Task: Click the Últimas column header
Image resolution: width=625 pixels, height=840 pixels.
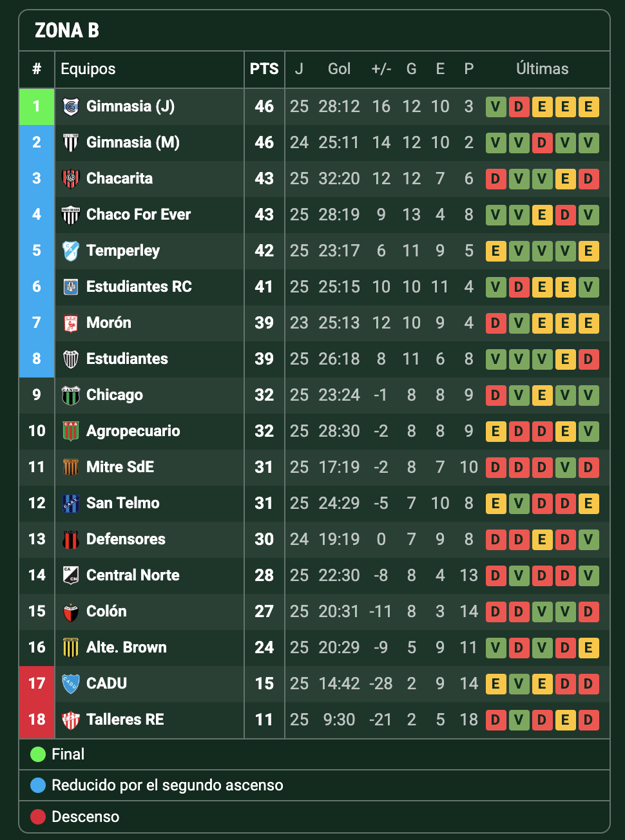Action: (x=543, y=69)
